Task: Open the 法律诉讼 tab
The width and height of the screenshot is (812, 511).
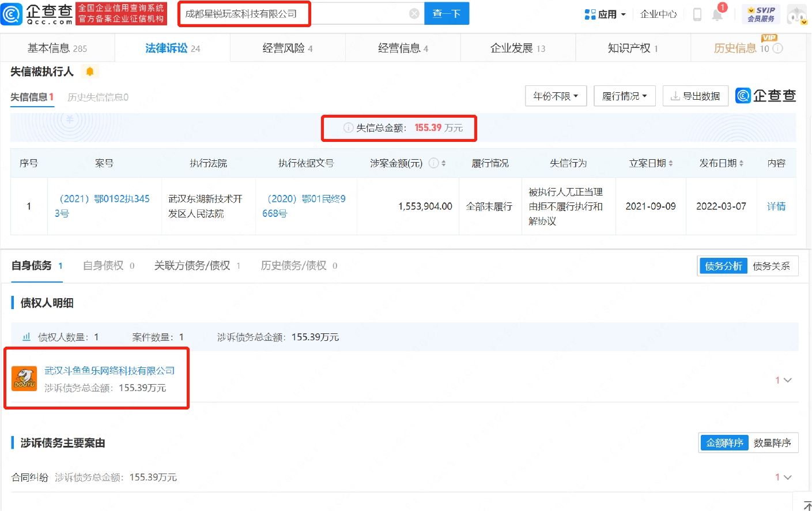Action: (x=172, y=48)
